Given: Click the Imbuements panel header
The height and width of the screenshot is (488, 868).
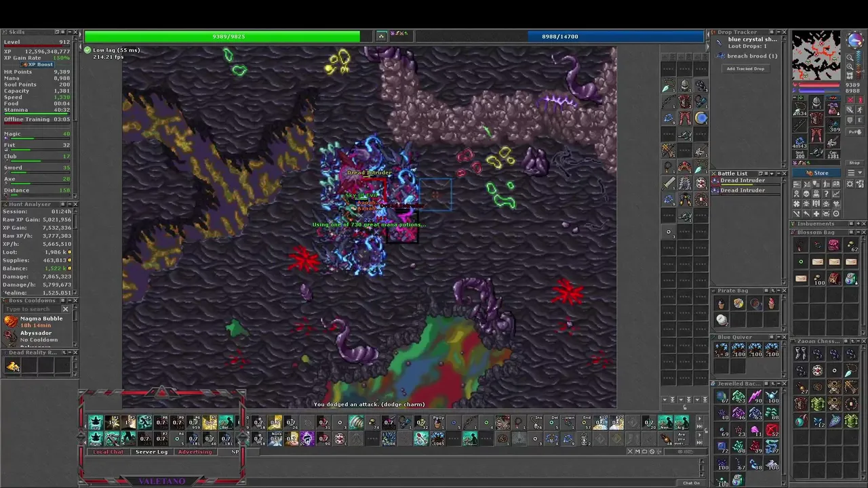Looking at the screenshot, I should point(828,224).
